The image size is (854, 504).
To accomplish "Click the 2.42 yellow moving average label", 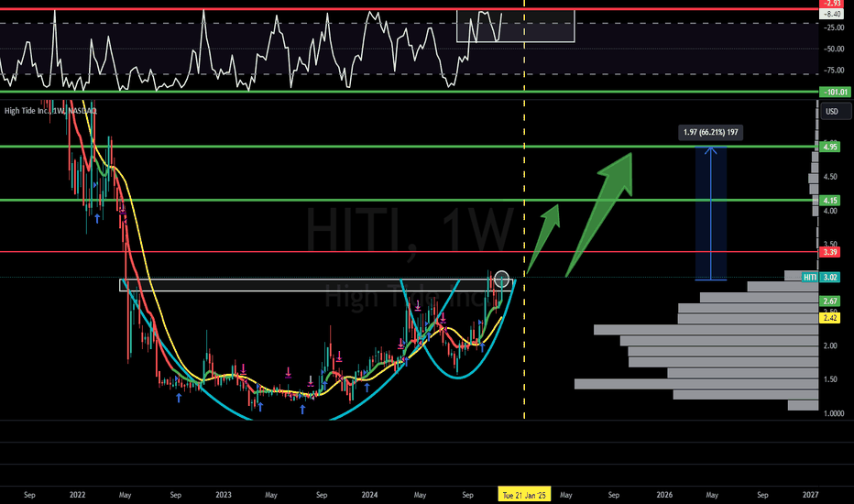I will pos(830,318).
